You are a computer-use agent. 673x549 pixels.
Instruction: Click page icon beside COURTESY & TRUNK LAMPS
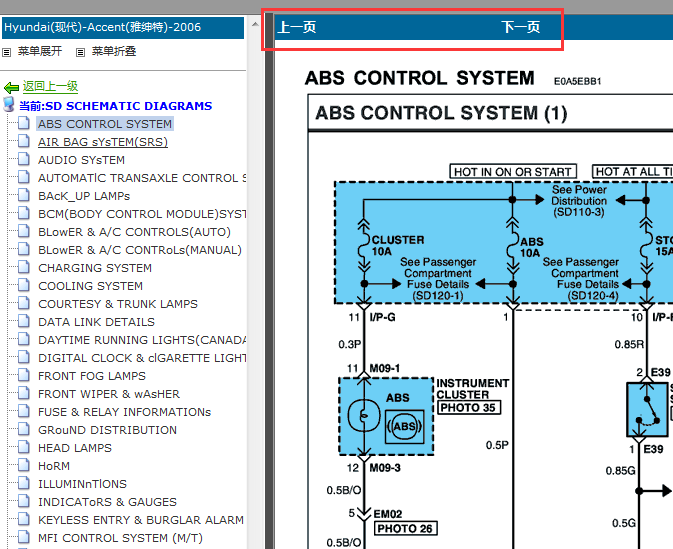tap(24, 303)
